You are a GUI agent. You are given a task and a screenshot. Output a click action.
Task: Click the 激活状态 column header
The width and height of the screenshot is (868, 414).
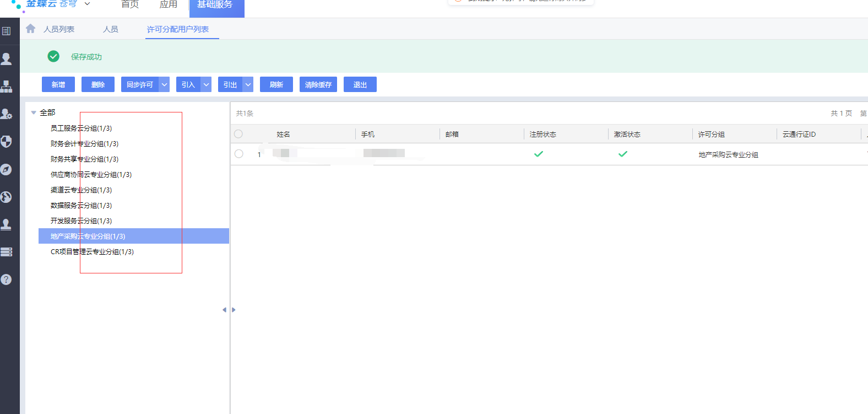(x=627, y=135)
